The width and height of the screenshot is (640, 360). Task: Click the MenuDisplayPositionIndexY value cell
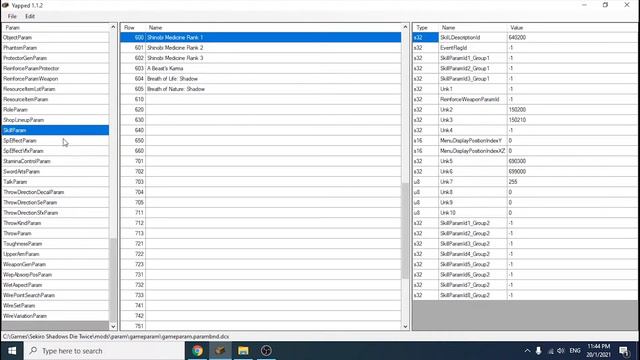coord(572,140)
